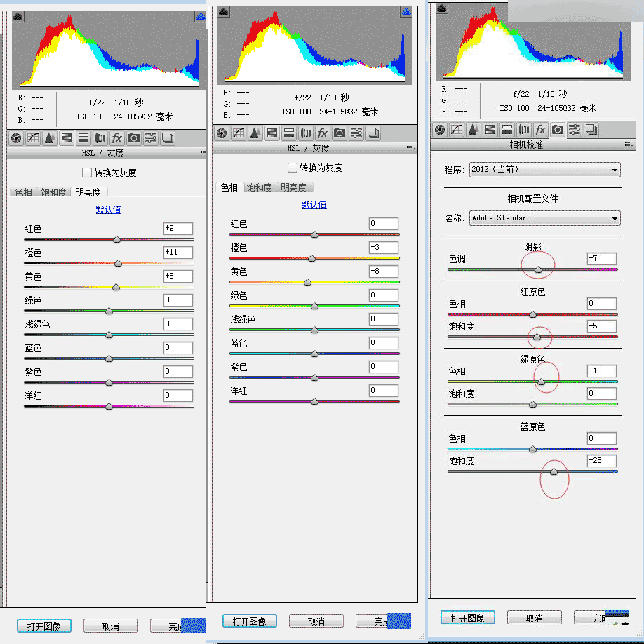Switch to 明亮度 tab in middle panel
Viewport: 644px width, 644px height.
tap(294, 187)
